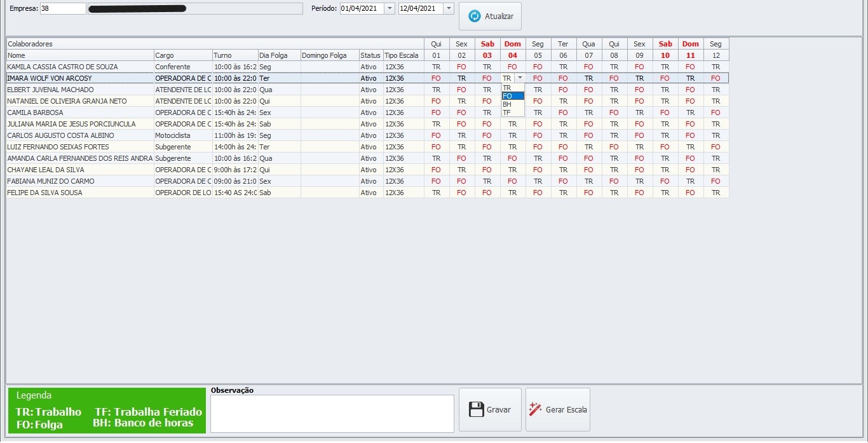Click the Cargo column header
Screen dimensions: 868x443
coord(182,55)
